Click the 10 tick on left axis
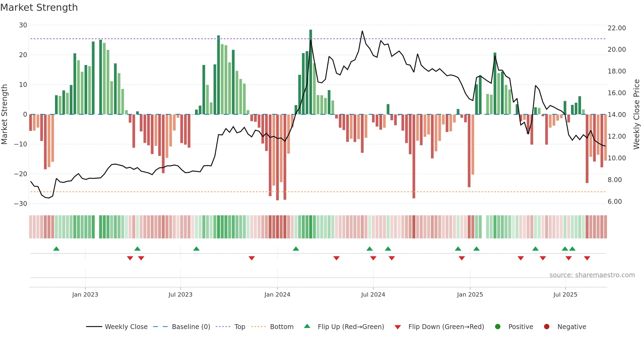This screenshot has width=644, height=362. point(23,85)
